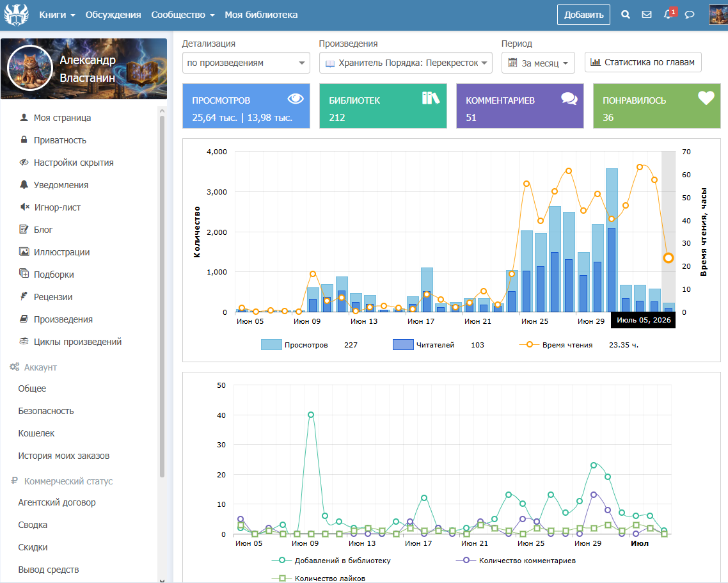Open the Произведения selection dropdown
Image resolution: width=728 pixels, height=583 pixels.
[x=406, y=63]
